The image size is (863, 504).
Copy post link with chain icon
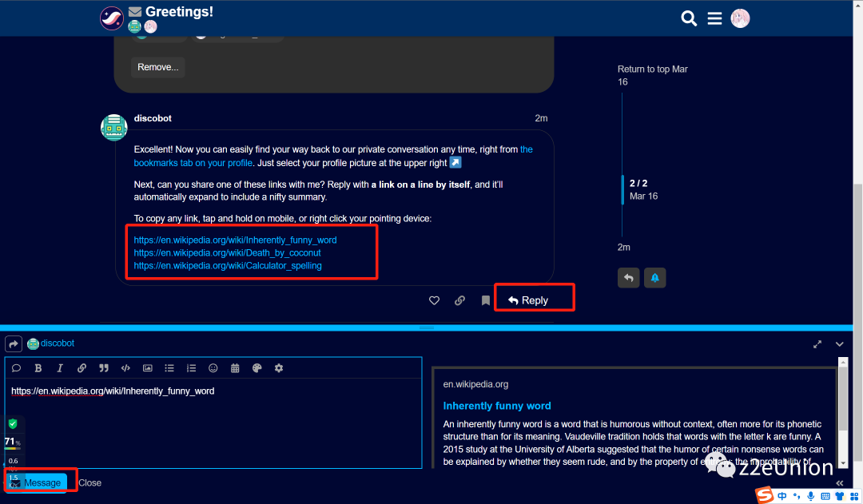[x=459, y=300]
